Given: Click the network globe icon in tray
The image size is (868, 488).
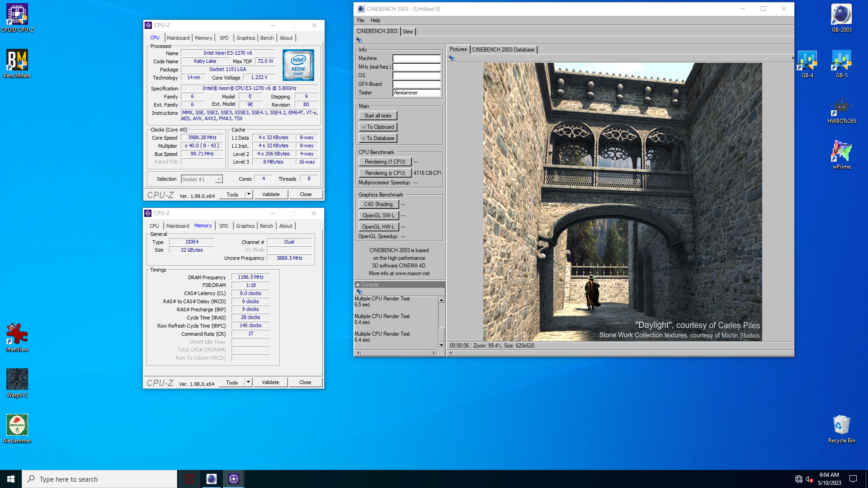Looking at the screenshot, I should click(799, 479).
